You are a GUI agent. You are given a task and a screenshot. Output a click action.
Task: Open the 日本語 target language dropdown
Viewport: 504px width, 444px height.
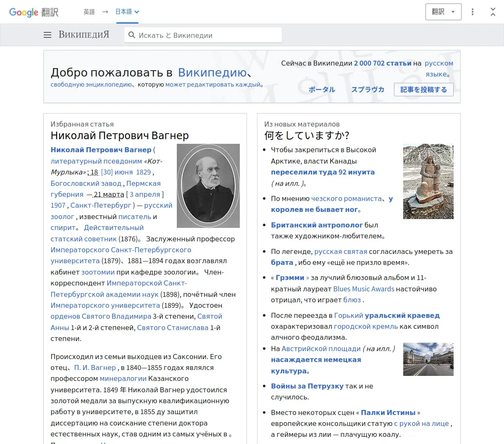[x=127, y=12]
